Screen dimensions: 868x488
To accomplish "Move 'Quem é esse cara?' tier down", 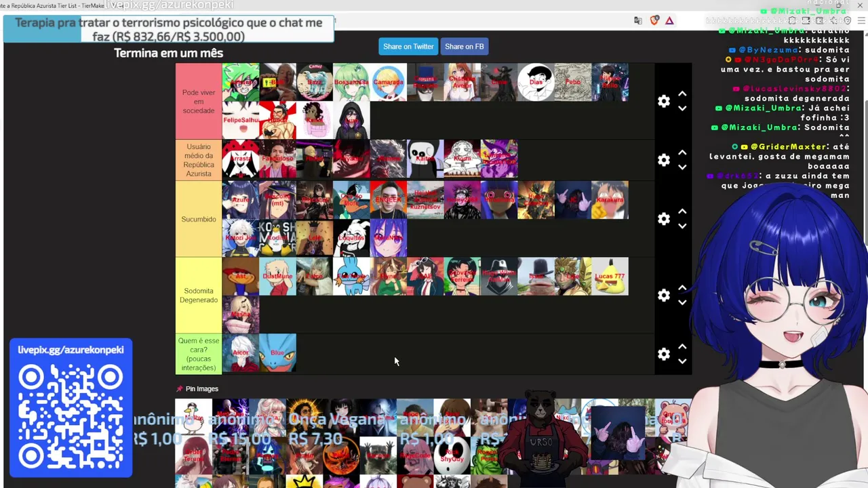I will pos(682,361).
